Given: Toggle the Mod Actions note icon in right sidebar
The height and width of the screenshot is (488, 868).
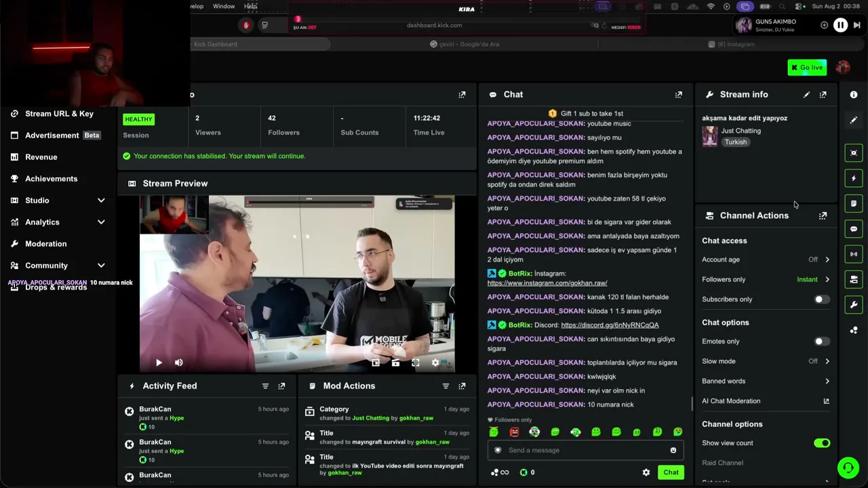Looking at the screenshot, I should point(854,203).
